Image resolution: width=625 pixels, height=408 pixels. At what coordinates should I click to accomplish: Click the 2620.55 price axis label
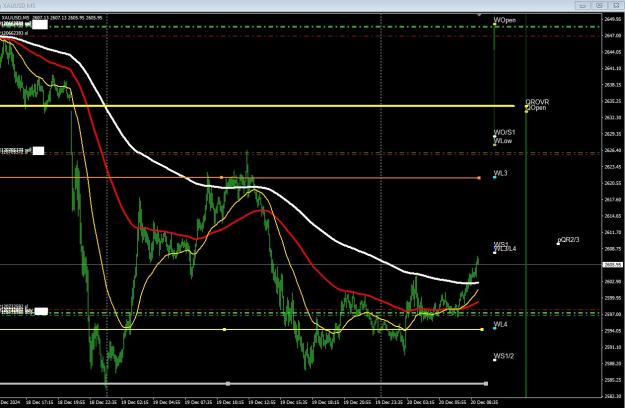pyautogui.click(x=613, y=183)
